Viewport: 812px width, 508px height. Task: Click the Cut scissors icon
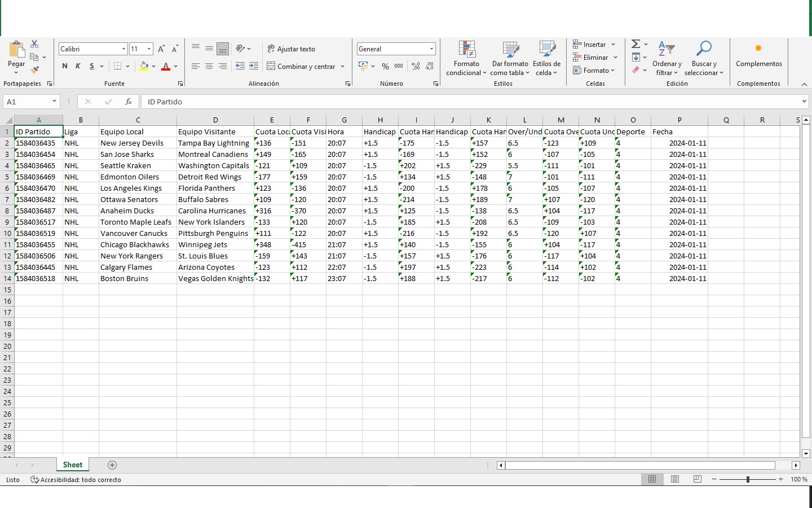(35, 44)
